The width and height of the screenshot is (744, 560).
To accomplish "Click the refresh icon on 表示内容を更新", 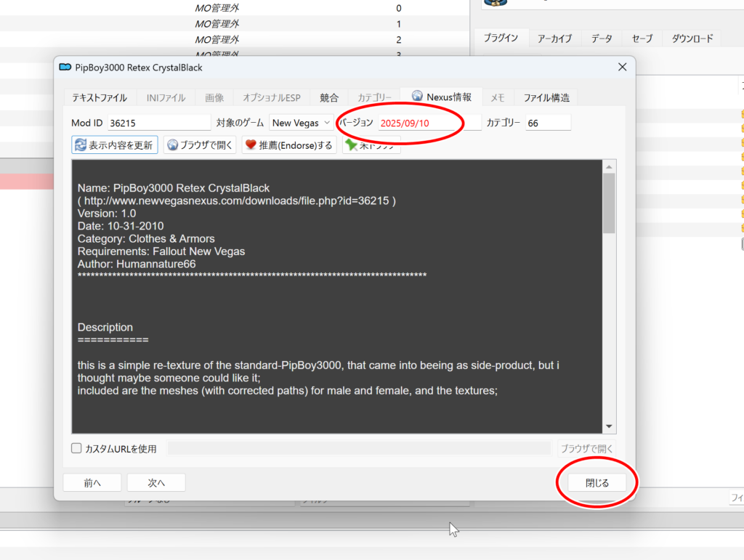I will 80,145.
